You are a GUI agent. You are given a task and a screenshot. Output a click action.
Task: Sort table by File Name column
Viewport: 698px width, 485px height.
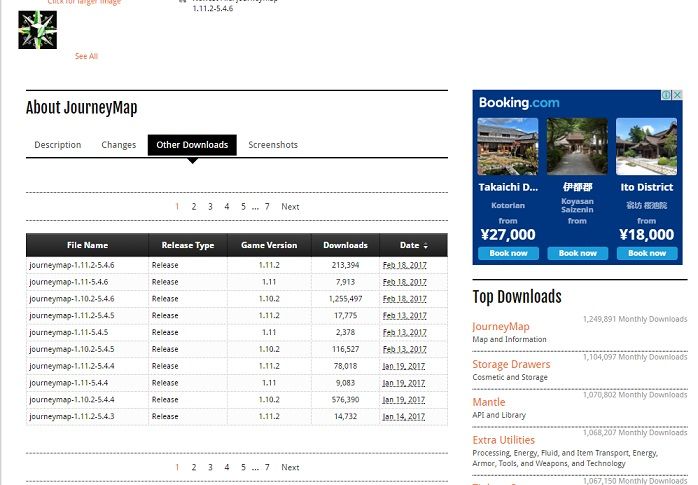pos(87,245)
